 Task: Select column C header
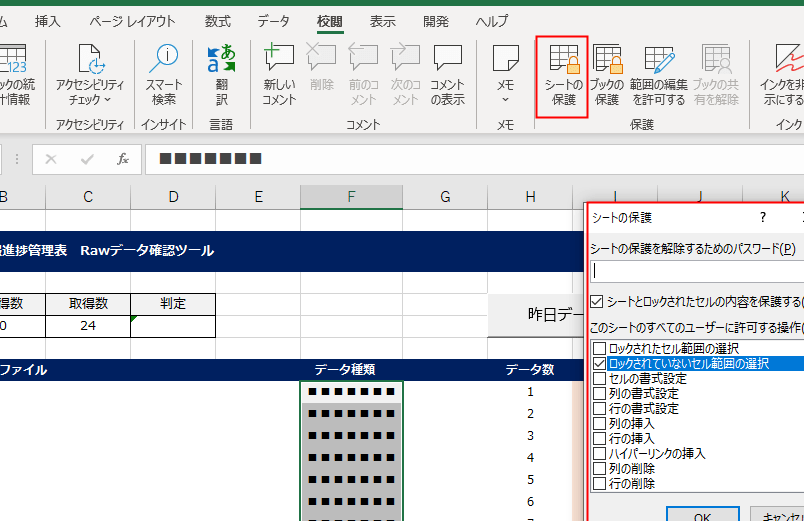88,197
